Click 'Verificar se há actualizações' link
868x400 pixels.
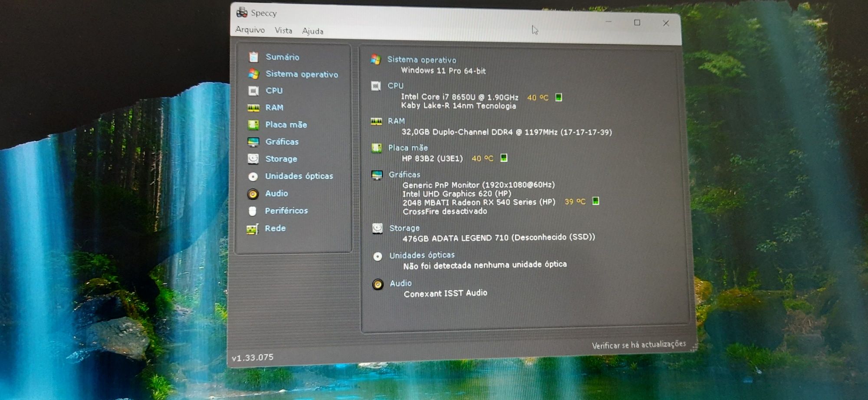[638, 344]
